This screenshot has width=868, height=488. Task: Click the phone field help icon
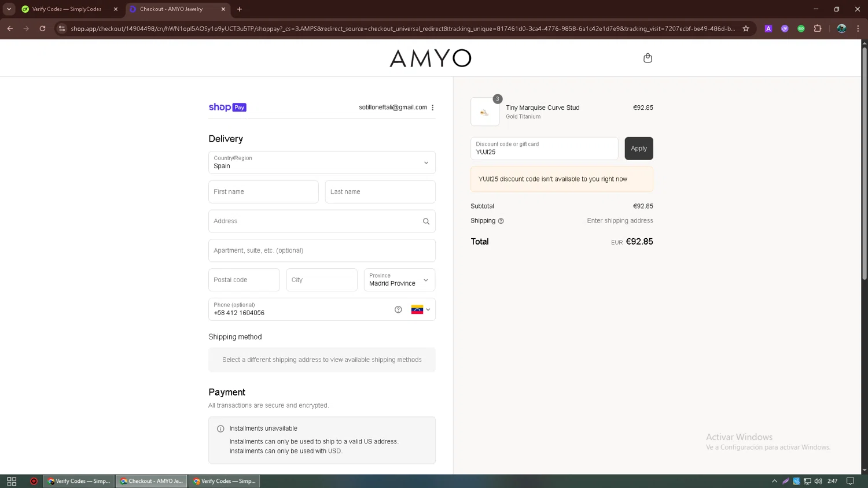pos(398,309)
